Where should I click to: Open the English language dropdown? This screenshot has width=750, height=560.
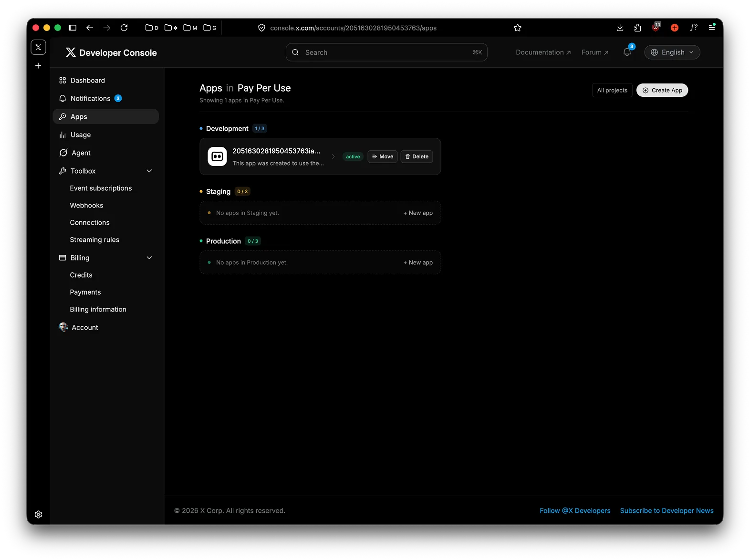click(x=672, y=52)
